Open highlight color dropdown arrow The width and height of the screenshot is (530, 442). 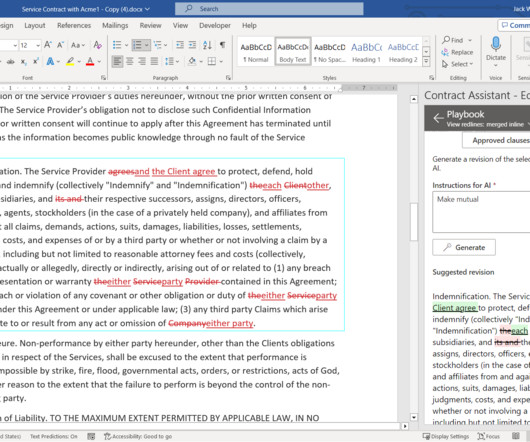(x=79, y=62)
